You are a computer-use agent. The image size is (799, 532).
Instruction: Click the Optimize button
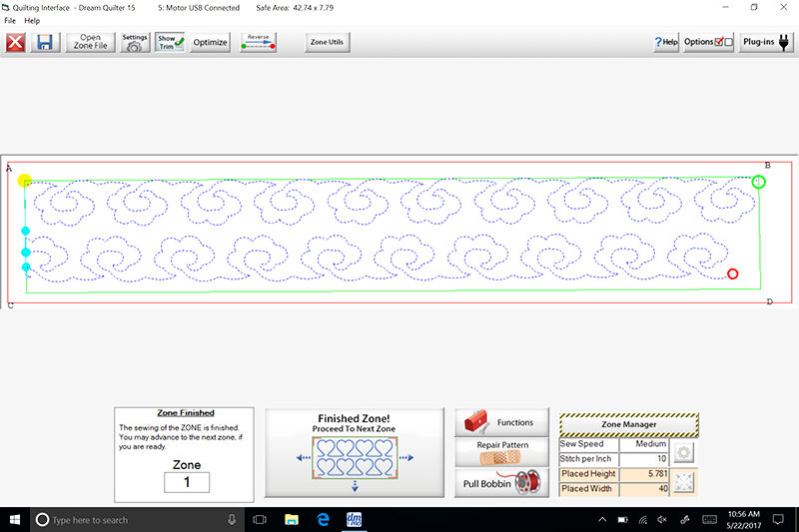coord(211,43)
